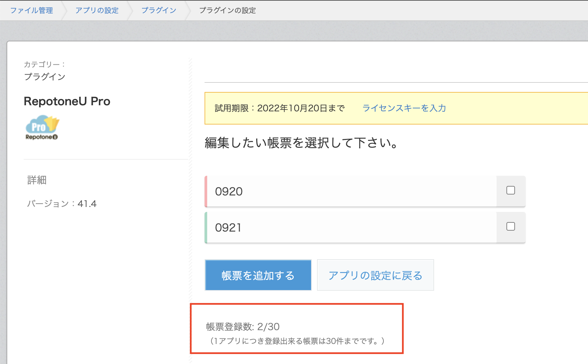This screenshot has width=588, height=364.
Task: Check the checkbox for form 0920
Action: point(510,190)
